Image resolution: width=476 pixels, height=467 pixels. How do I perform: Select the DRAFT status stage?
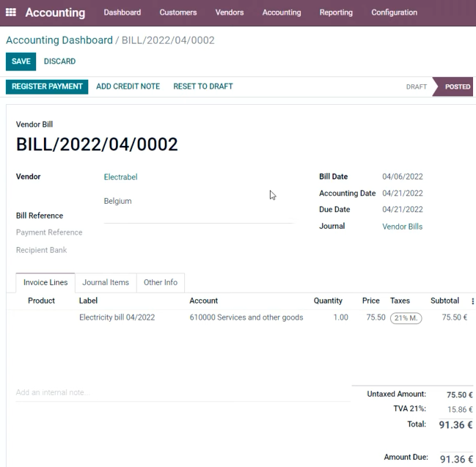(416, 87)
